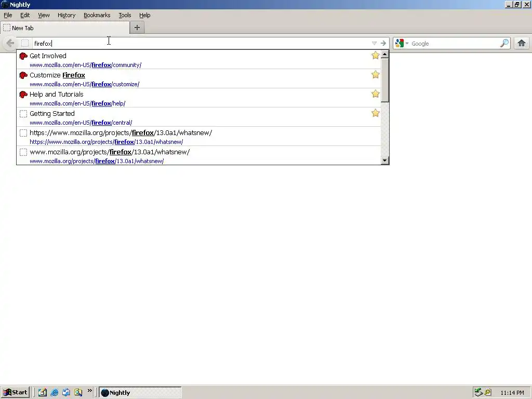The height and width of the screenshot is (399, 532).
Task: Open the File menu
Action: [8, 15]
